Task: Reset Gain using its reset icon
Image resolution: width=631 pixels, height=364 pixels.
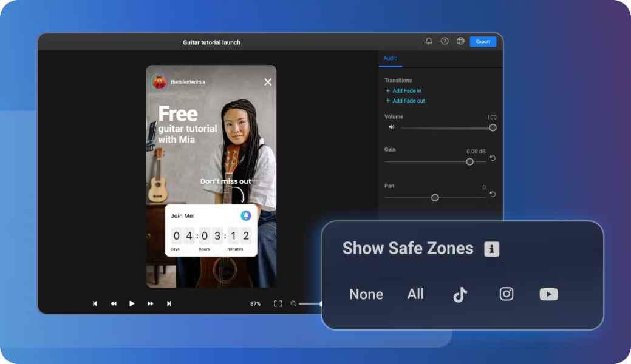Action: (x=492, y=158)
